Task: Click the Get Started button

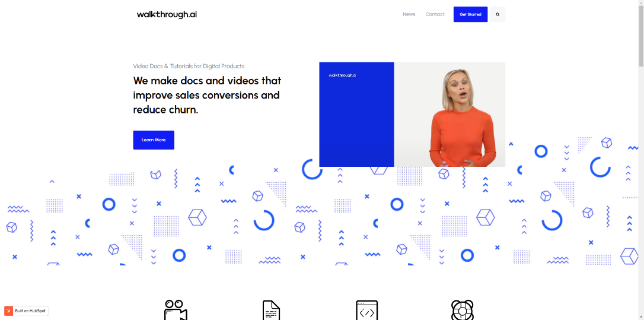Action: tap(470, 14)
